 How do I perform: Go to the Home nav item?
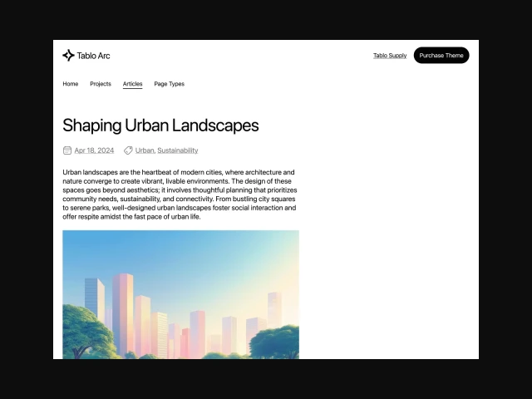(x=71, y=84)
